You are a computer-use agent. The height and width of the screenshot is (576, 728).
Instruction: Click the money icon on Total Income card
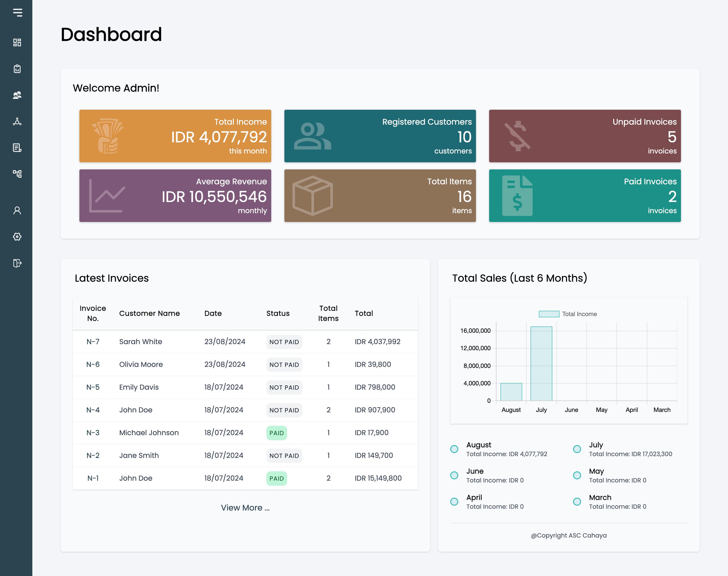pos(107,136)
